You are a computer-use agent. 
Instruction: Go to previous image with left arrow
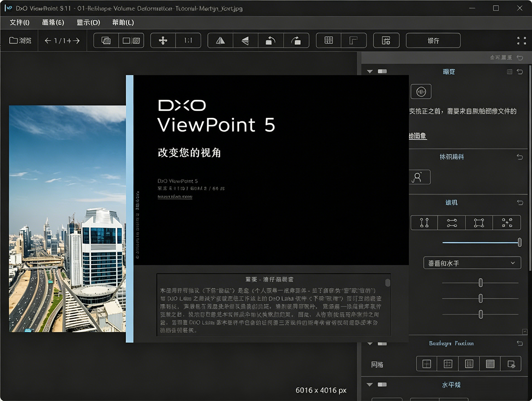(48, 41)
